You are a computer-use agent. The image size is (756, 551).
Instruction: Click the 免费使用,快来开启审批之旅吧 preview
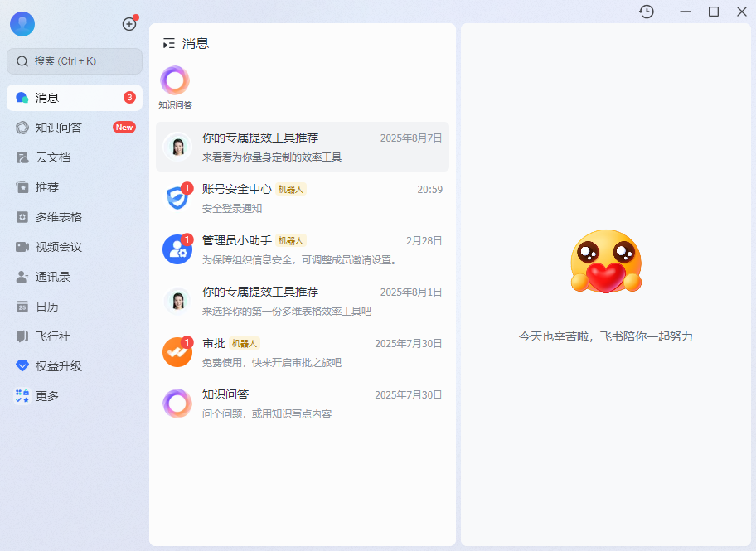tap(271, 363)
